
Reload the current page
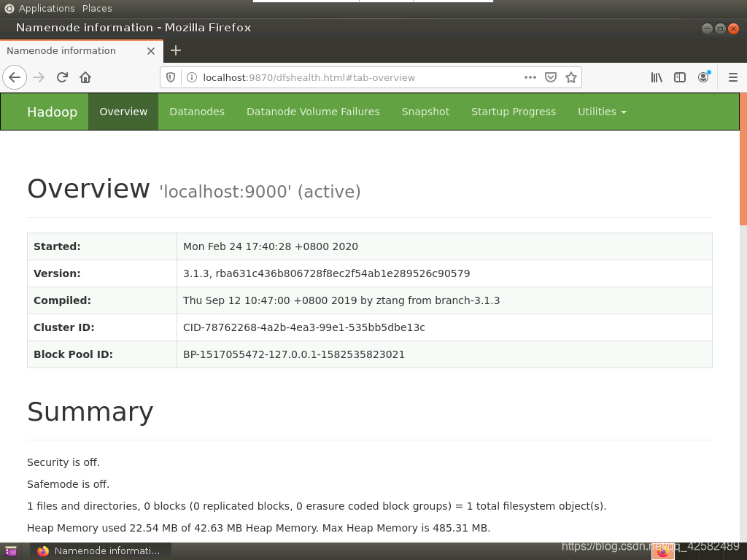coord(62,77)
